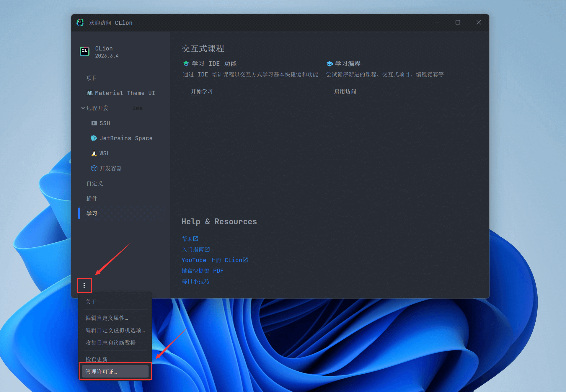Click the external link icon next to 帮助

click(x=196, y=239)
